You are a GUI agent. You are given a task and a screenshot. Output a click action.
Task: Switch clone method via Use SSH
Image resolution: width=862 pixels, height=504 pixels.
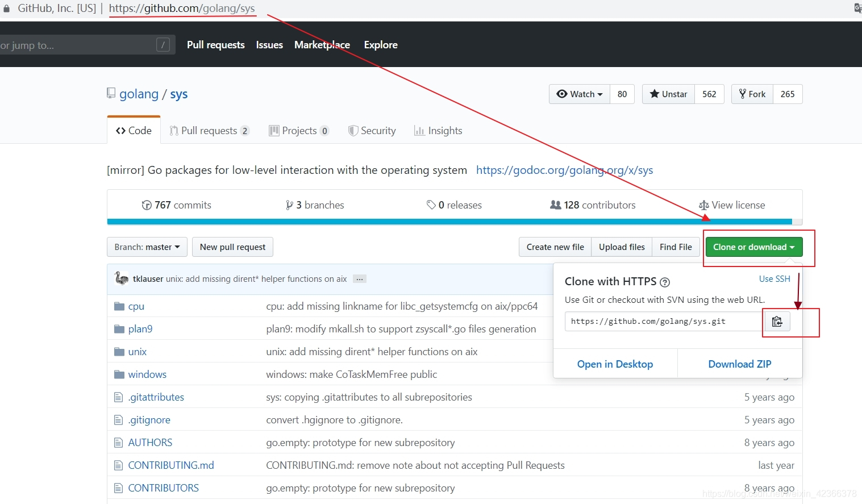[774, 279]
